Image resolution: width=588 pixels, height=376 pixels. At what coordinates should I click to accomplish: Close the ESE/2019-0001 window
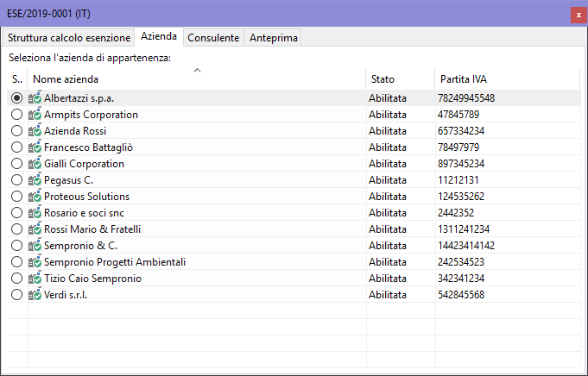(576, 15)
